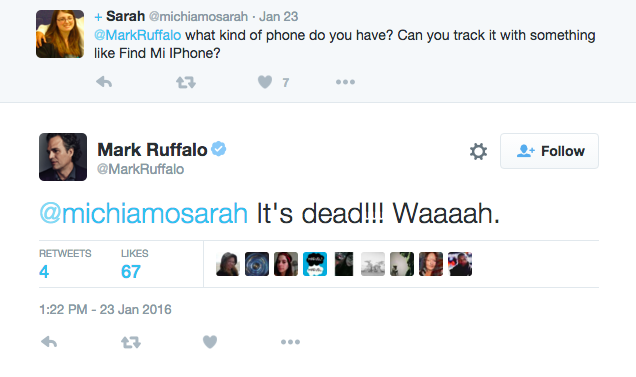The width and height of the screenshot is (636, 377).
Task: Reply to Sarah's tweet
Action: tap(104, 82)
